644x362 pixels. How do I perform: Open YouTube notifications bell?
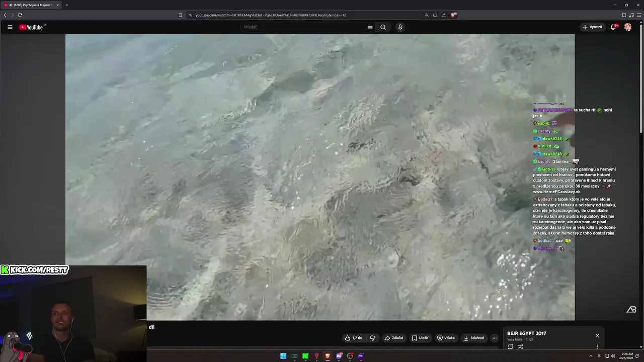click(613, 27)
